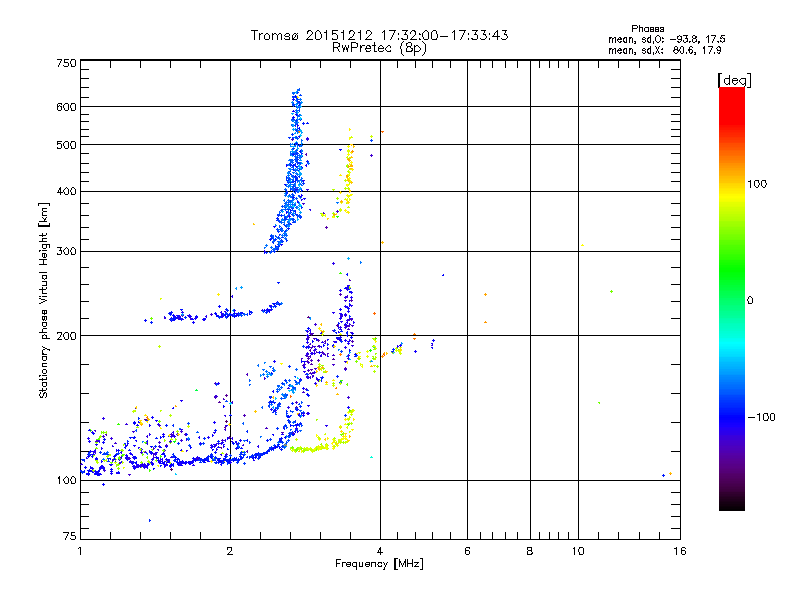Click the colorbar label '0'
This screenshot has height=600, width=800.
[749, 301]
